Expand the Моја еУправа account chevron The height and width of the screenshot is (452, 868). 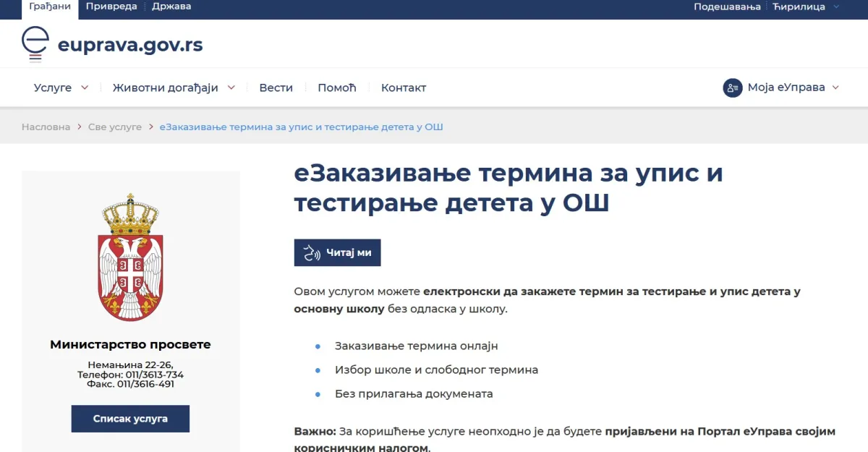click(x=835, y=88)
